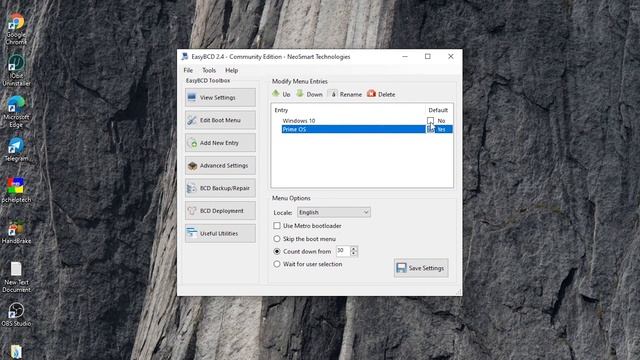Click the IObit Uninstaller desktop icon
The width and height of the screenshot is (640, 360).
pyautogui.click(x=16, y=70)
